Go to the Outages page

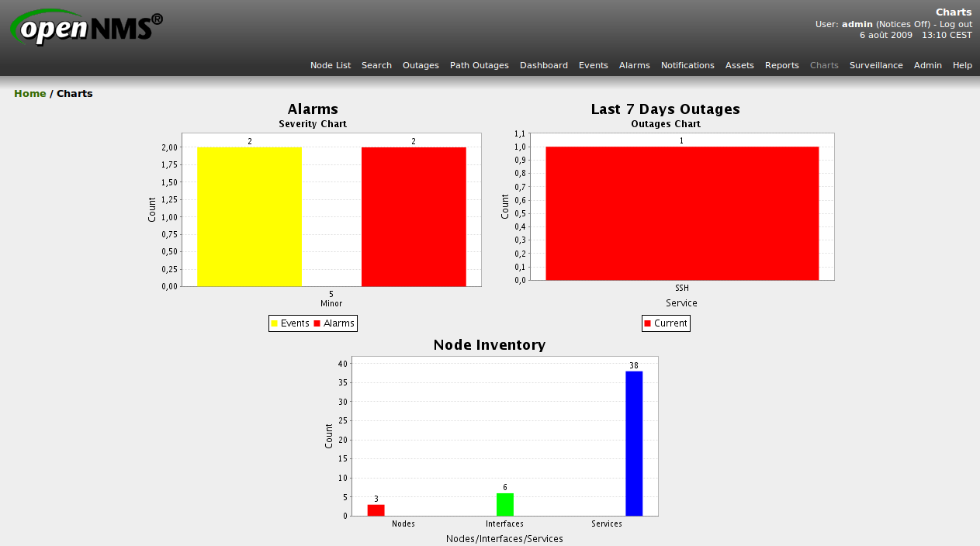tap(421, 65)
